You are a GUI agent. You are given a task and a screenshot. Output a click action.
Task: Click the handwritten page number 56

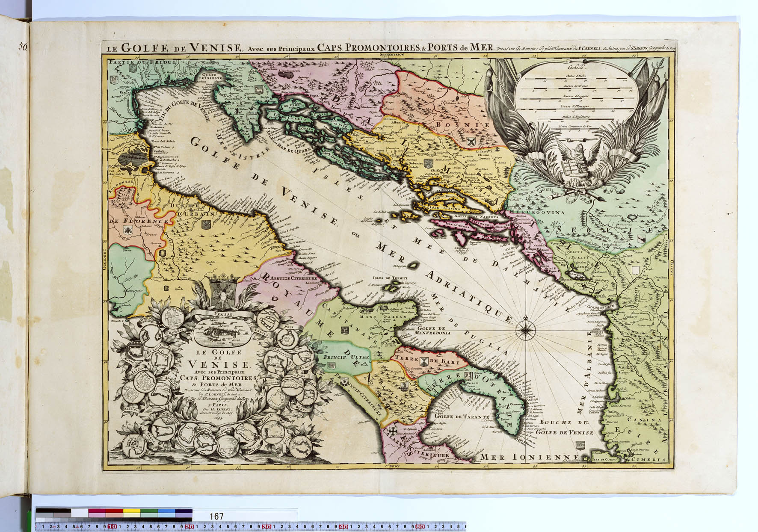coord(22,46)
